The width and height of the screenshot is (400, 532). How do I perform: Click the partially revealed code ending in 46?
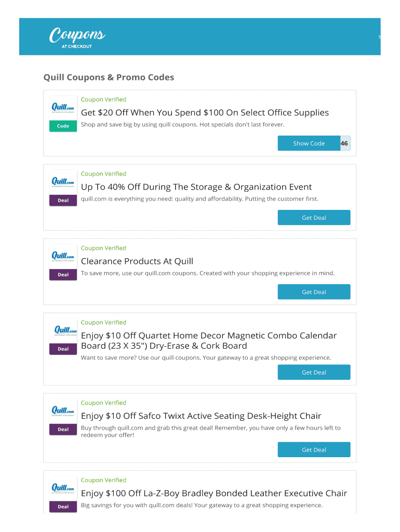344,143
